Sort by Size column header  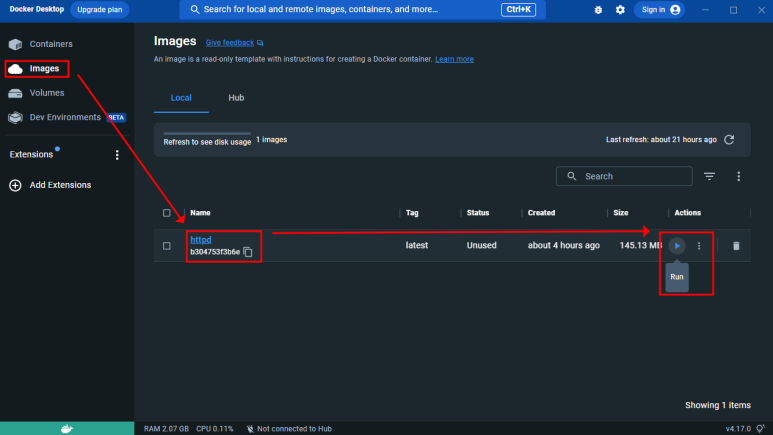pyautogui.click(x=621, y=213)
